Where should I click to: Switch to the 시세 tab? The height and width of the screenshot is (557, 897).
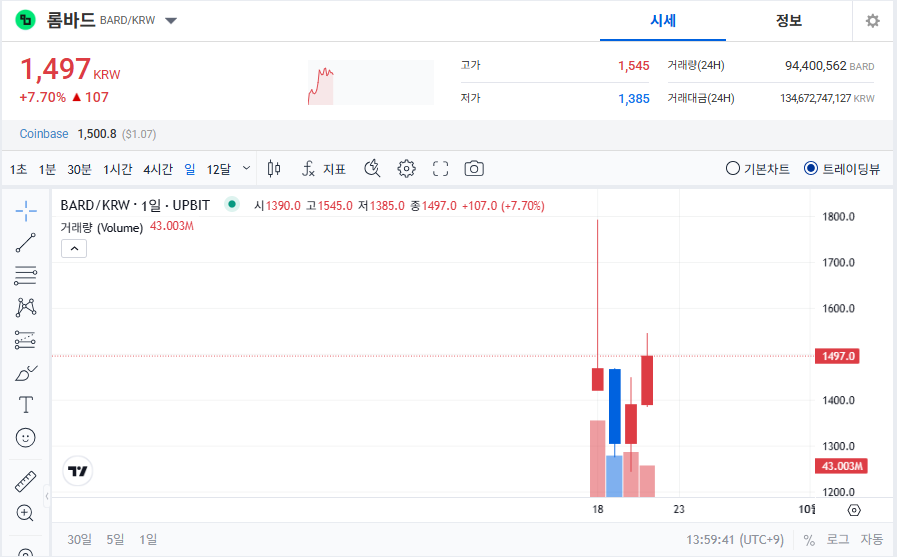(663, 21)
